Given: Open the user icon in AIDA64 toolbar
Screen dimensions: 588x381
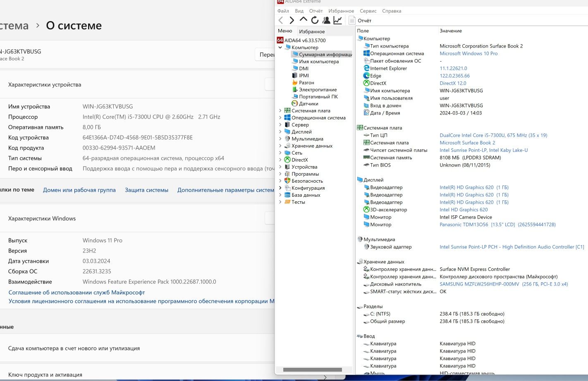Looking at the screenshot, I should click(x=326, y=20).
